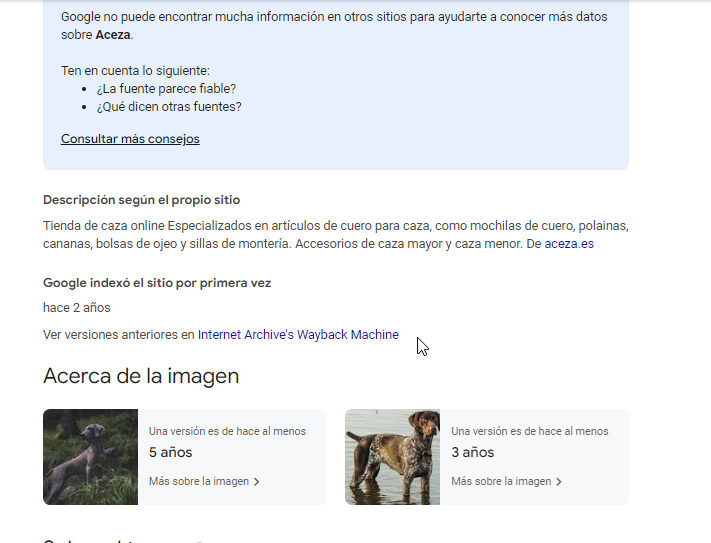This screenshot has width=711, height=543.
Task: Select the '5 años' version age text
Action: (170, 452)
